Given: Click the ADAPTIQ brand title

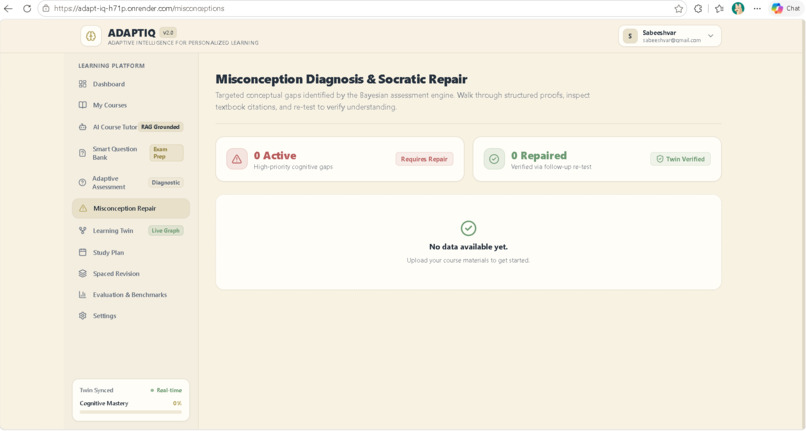Looking at the screenshot, I should [132, 33].
